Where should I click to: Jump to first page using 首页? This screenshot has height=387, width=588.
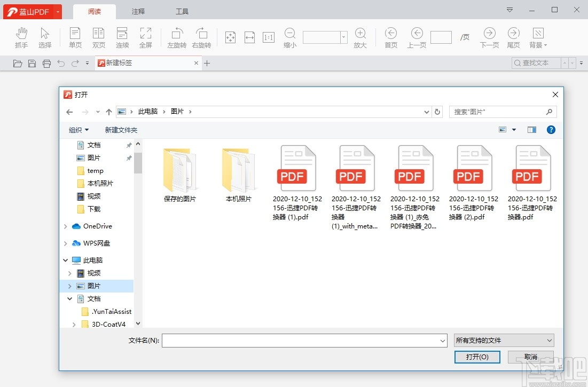pos(391,37)
